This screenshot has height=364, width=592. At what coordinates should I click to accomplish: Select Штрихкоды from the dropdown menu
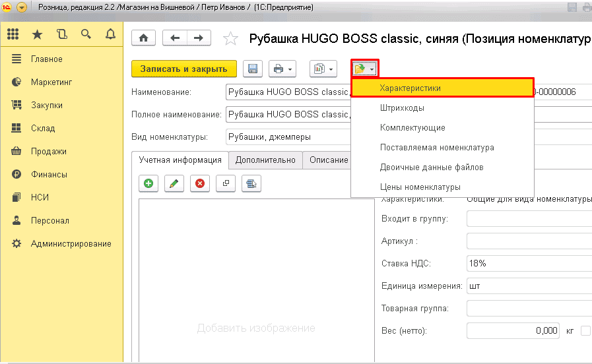coord(402,107)
